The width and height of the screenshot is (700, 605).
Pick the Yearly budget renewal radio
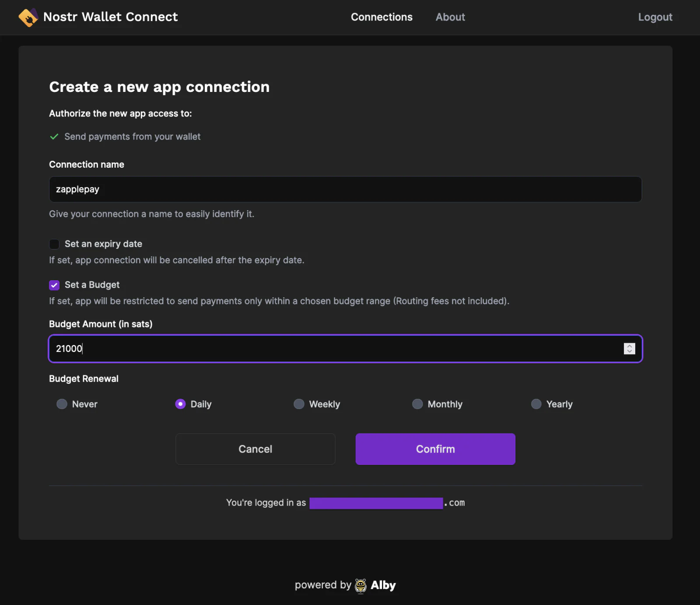point(536,404)
